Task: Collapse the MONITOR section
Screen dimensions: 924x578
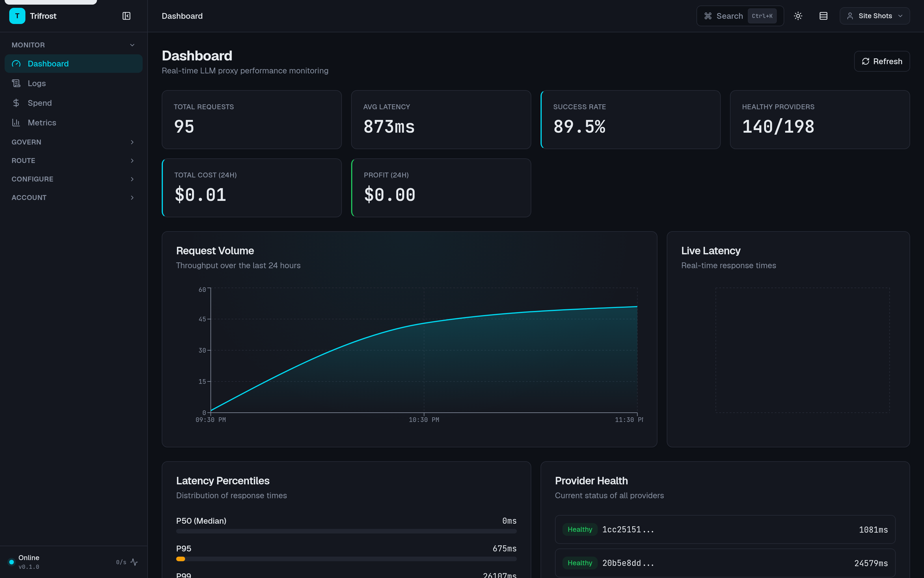Action: pos(73,45)
